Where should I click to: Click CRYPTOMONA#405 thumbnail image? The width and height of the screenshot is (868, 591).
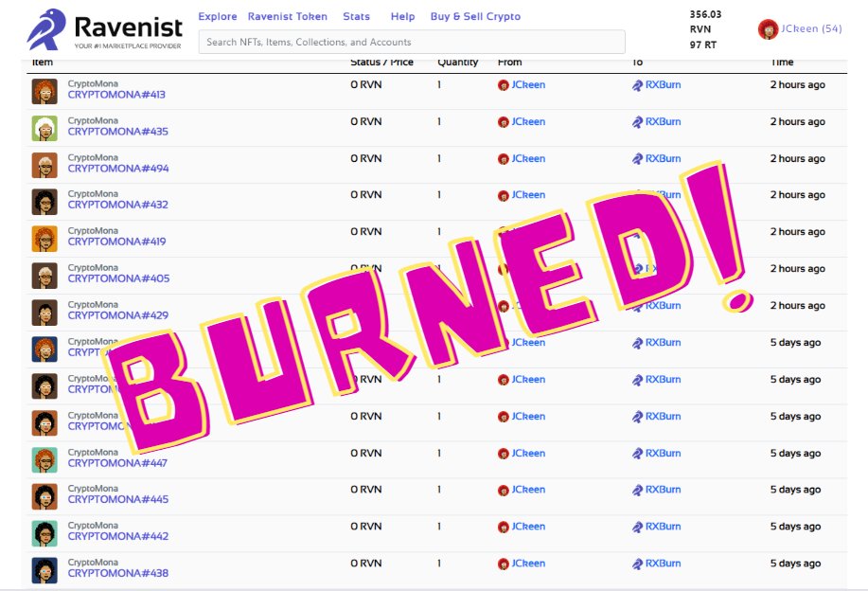coord(44,276)
